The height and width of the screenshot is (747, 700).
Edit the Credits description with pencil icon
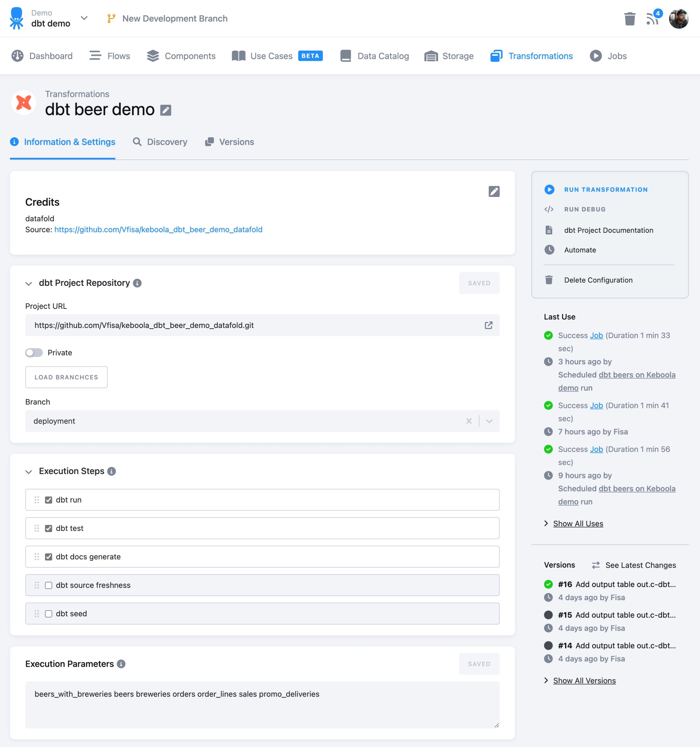tap(494, 192)
